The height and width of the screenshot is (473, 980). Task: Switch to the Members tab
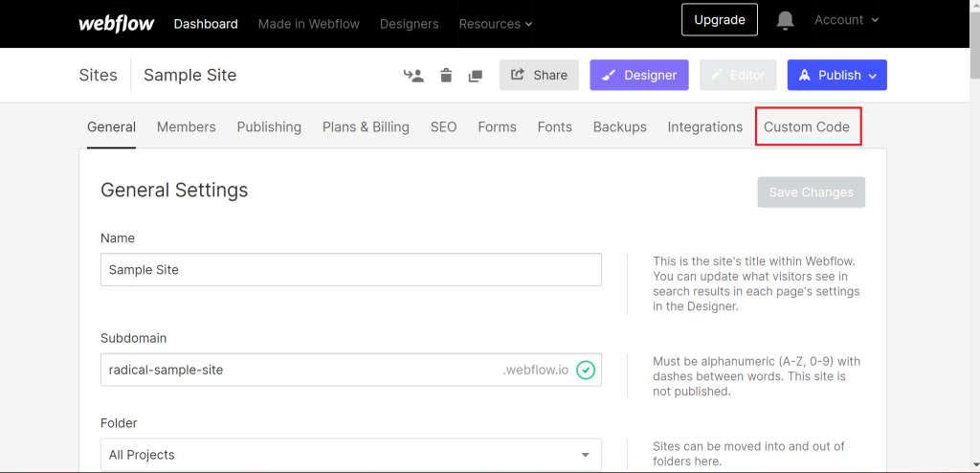pos(187,127)
